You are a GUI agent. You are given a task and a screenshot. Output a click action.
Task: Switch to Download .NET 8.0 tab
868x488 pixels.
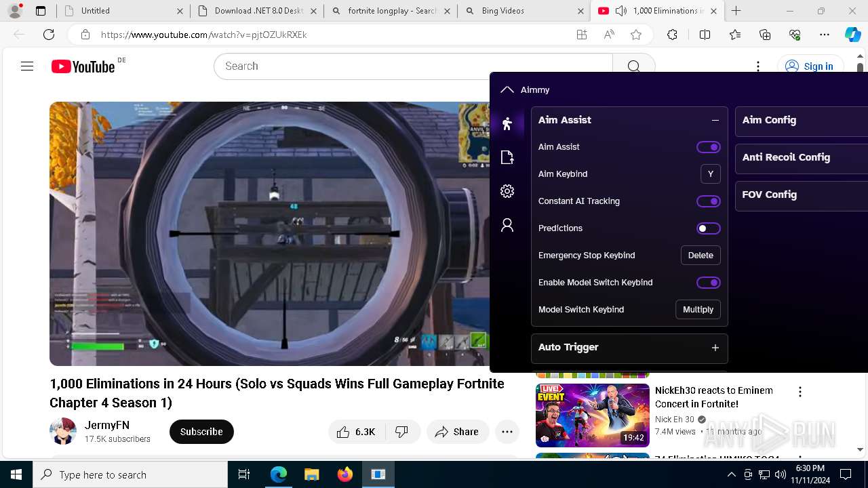[256, 11]
